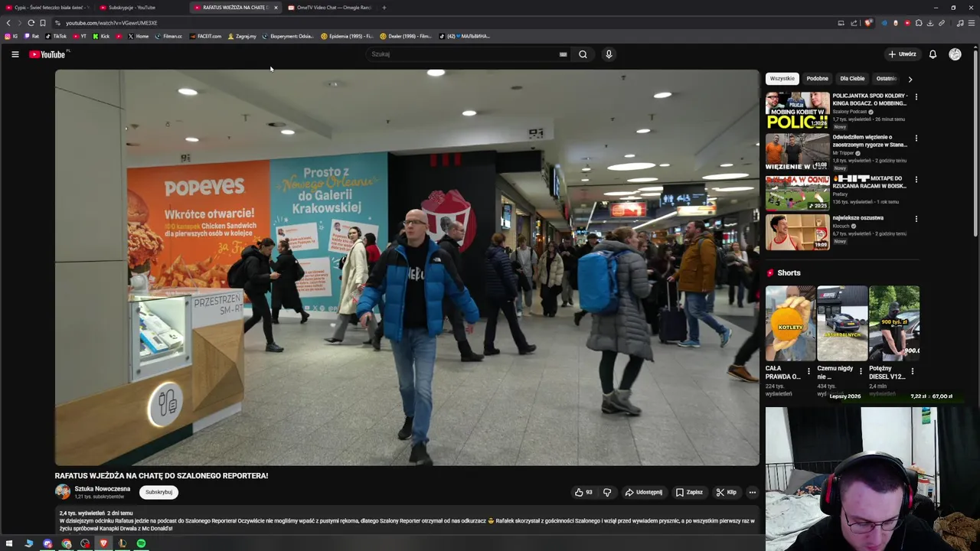Open the media control music note icon
Image resolution: width=980 pixels, height=551 pixels.
click(x=960, y=23)
